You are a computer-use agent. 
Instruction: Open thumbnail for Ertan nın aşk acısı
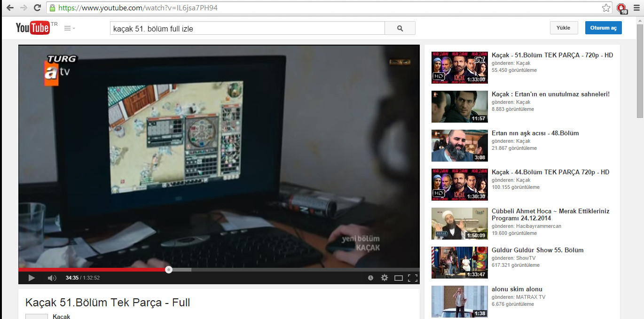click(x=460, y=146)
